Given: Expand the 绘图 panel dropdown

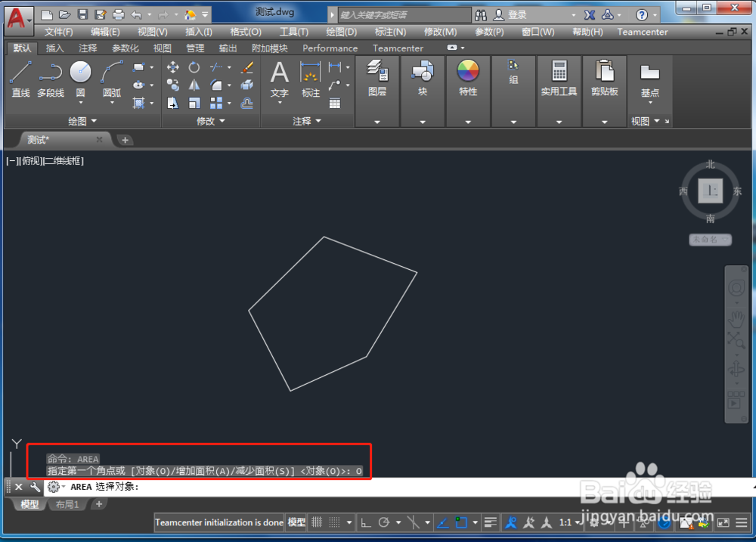Looking at the screenshot, I should [x=82, y=121].
